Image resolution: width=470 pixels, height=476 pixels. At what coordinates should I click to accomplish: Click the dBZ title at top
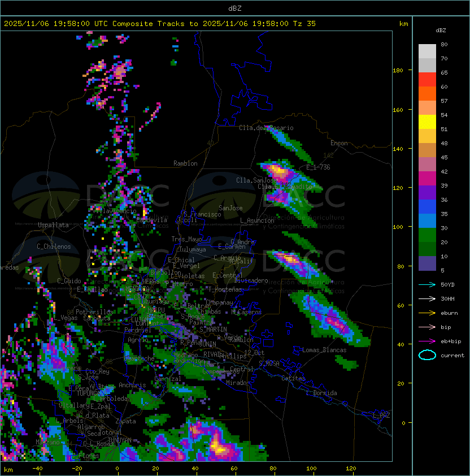click(235, 8)
